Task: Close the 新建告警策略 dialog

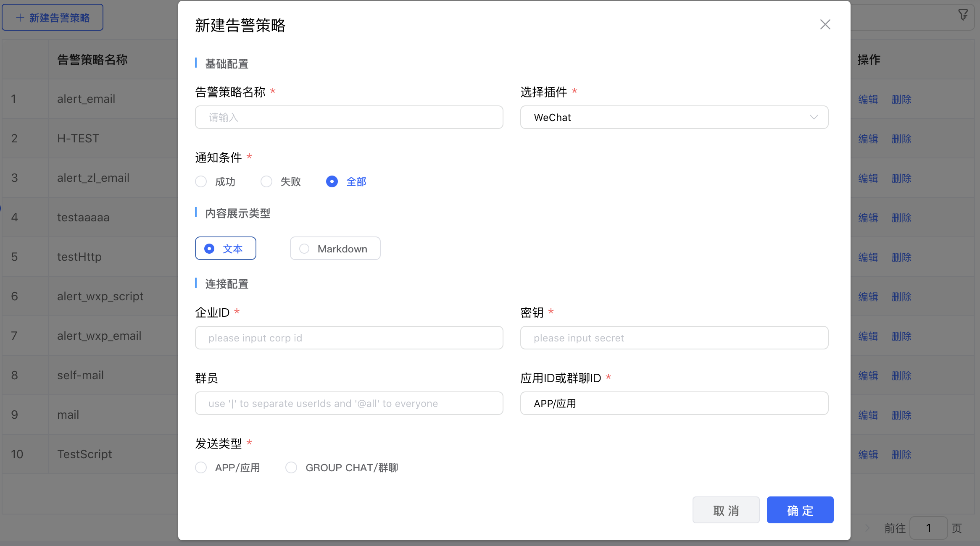Action: pos(825,24)
